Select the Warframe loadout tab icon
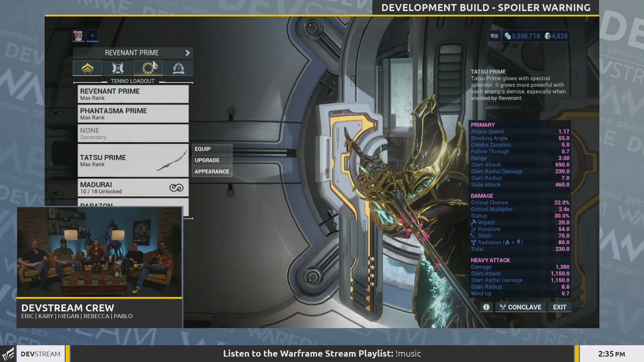Viewport: 644px width, 362px height. point(88,68)
